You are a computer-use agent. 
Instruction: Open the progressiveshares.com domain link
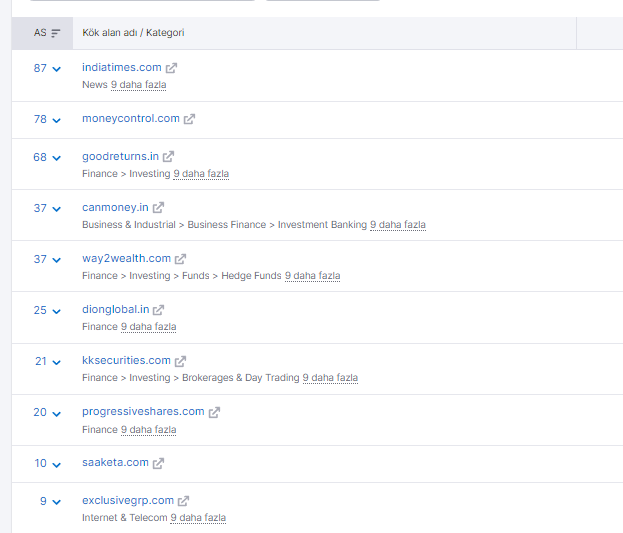click(x=143, y=411)
